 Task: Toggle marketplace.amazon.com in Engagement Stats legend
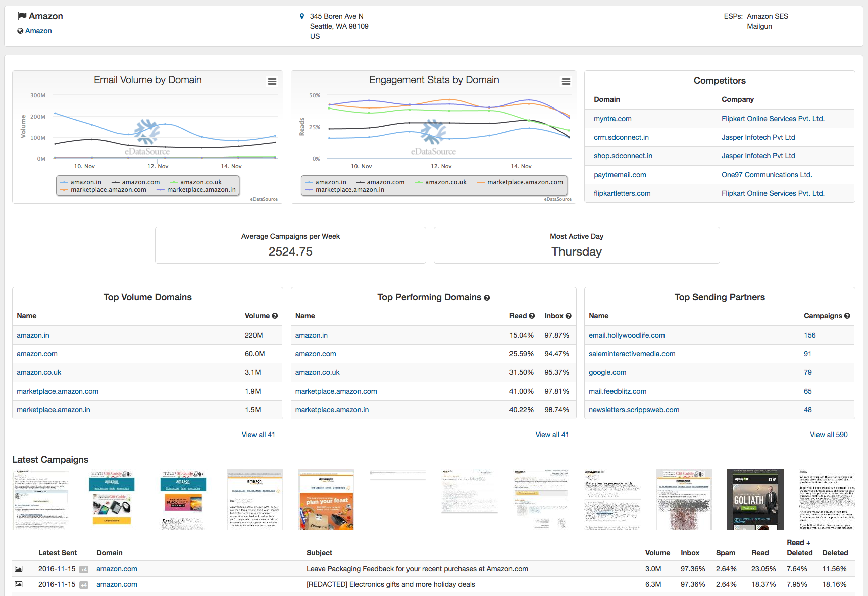(x=520, y=182)
